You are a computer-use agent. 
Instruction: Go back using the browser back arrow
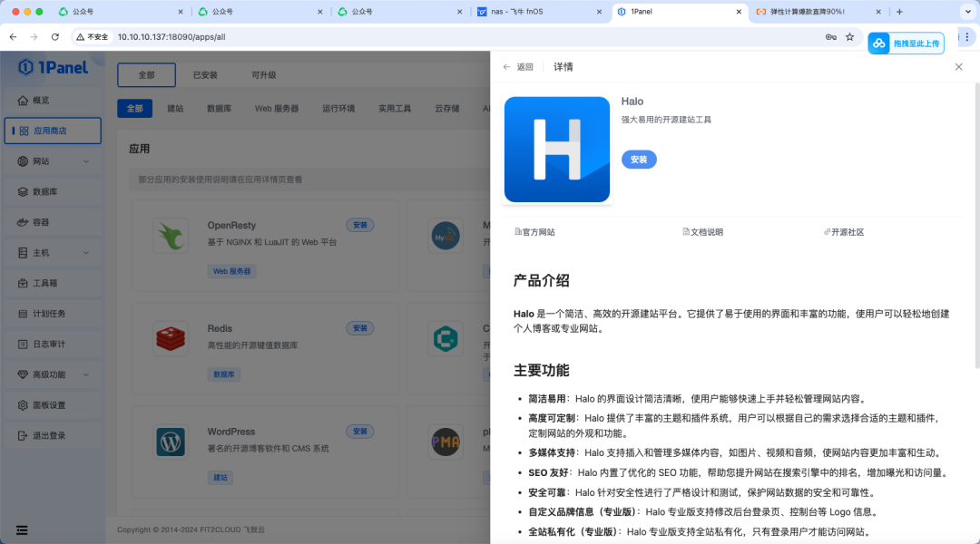pyautogui.click(x=13, y=37)
